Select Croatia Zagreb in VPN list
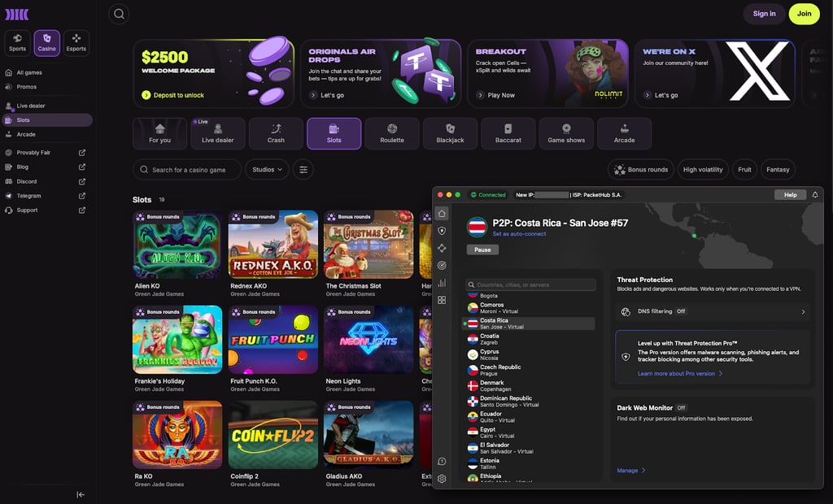Screen dimensions: 833x504 point(530,339)
